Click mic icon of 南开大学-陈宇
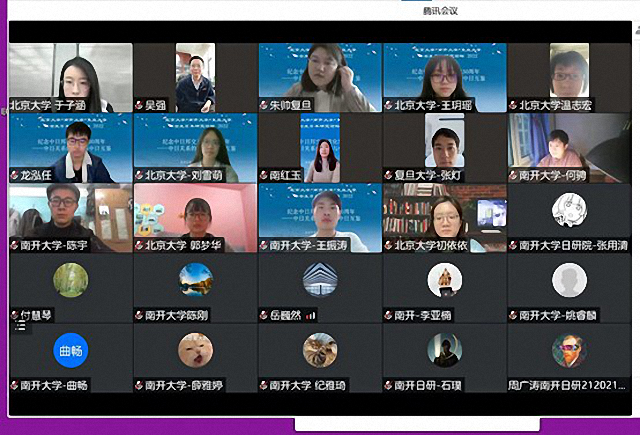Viewport: 640px width, 435px height. pyautogui.click(x=14, y=245)
